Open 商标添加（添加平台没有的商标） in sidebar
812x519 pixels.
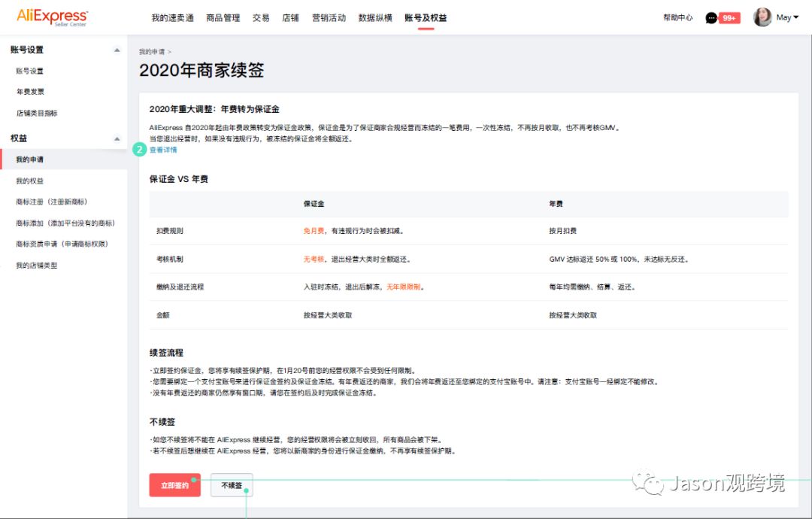coord(65,223)
